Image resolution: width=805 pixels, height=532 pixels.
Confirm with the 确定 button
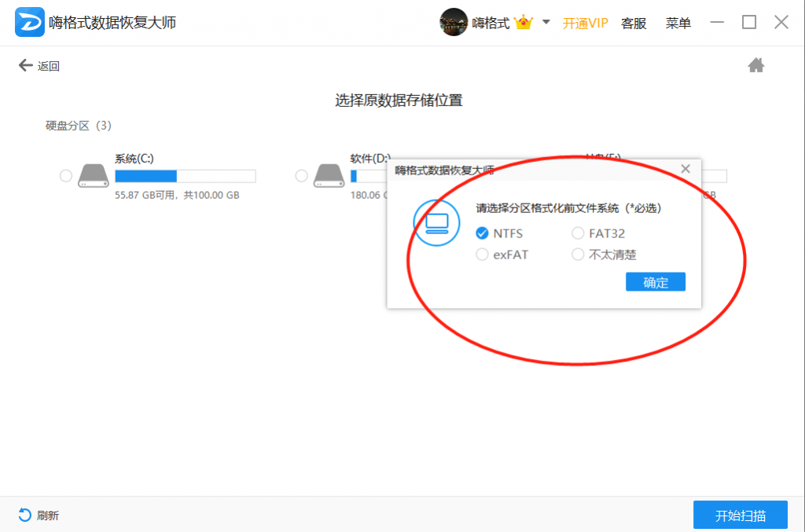point(656,281)
